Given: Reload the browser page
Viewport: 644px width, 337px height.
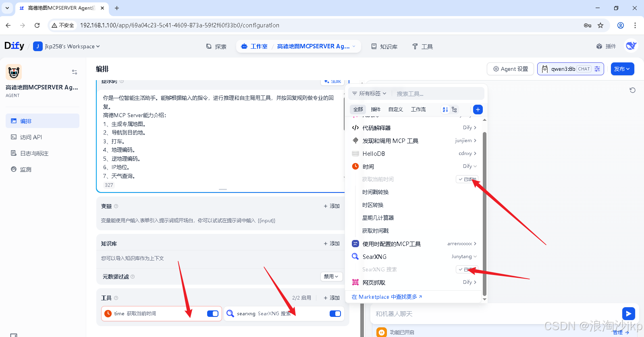Looking at the screenshot, I should (37, 25).
